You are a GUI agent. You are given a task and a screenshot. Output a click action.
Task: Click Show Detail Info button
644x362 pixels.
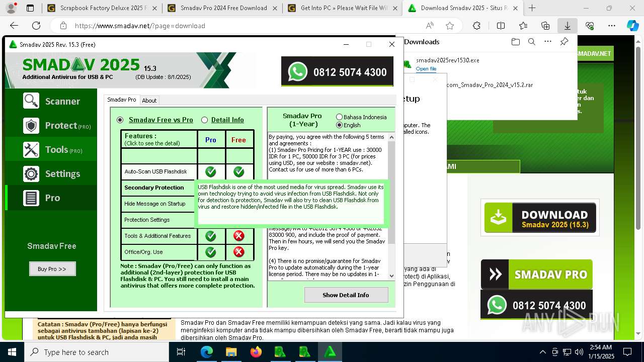tap(346, 295)
